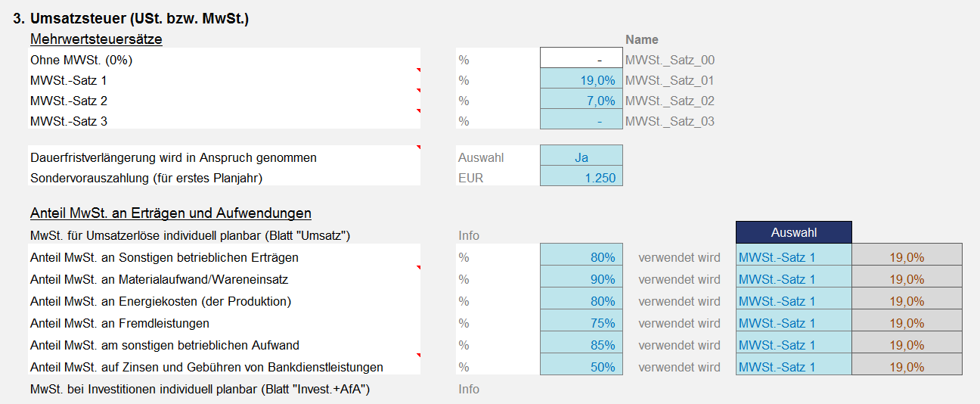The width and height of the screenshot is (980, 404).
Task: Select the Ohne MWSt. (0%) value cell
Action: pyautogui.click(x=581, y=60)
